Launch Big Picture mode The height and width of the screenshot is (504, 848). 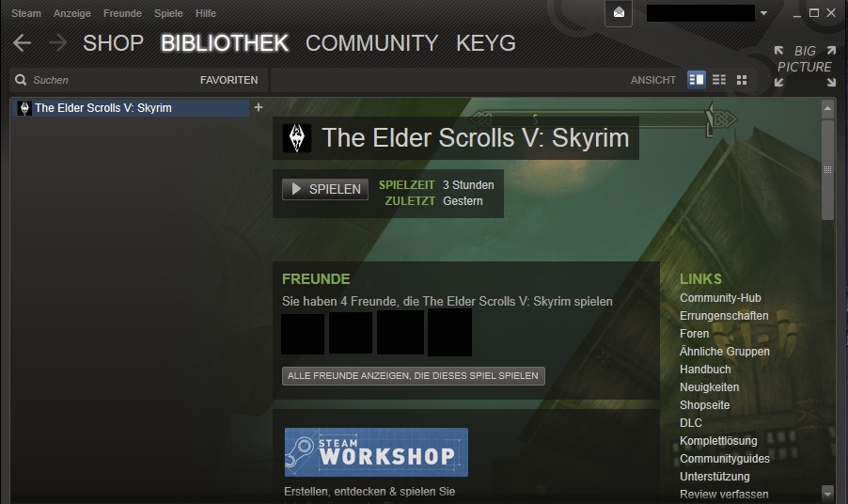pyautogui.click(x=805, y=66)
